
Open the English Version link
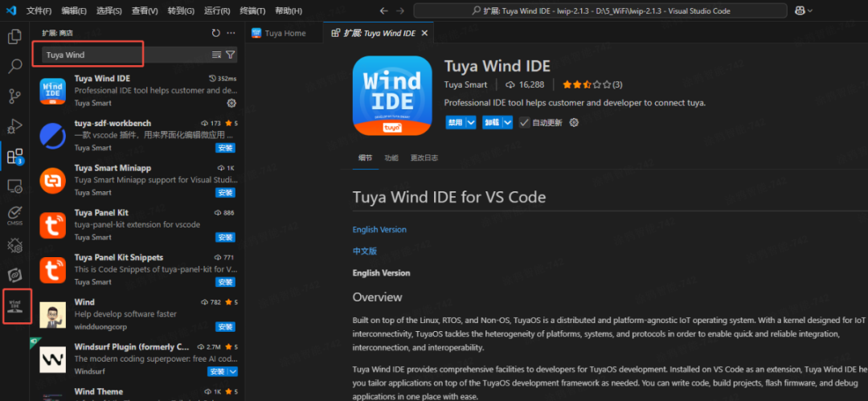tap(379, 229)
